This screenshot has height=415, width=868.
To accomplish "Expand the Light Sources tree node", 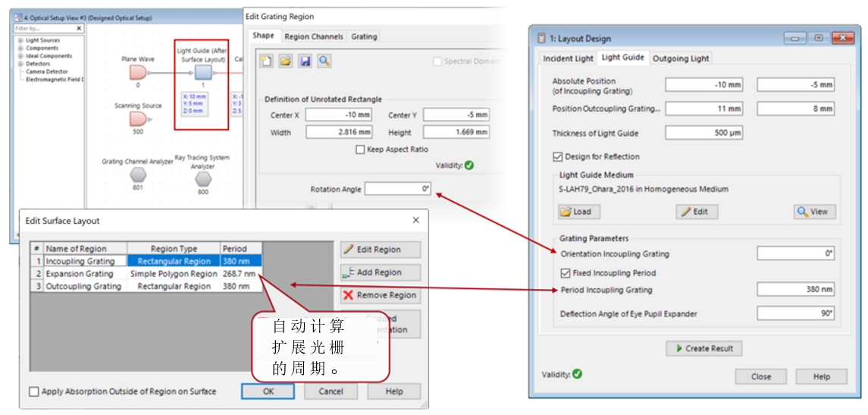I will click(x=20, y=40).
